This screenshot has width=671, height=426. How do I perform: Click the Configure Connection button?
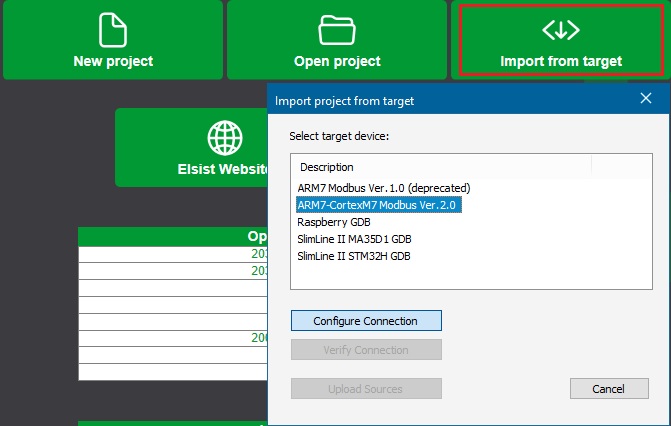366,321
